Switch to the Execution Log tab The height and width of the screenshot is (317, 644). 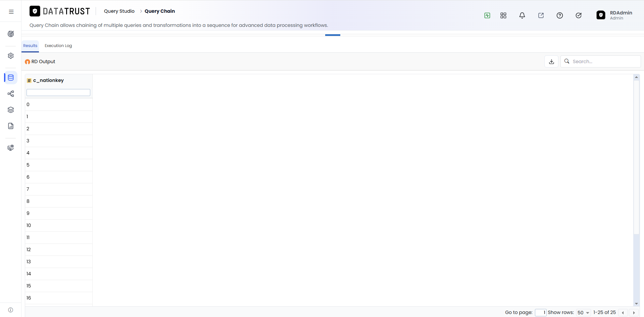58,46
